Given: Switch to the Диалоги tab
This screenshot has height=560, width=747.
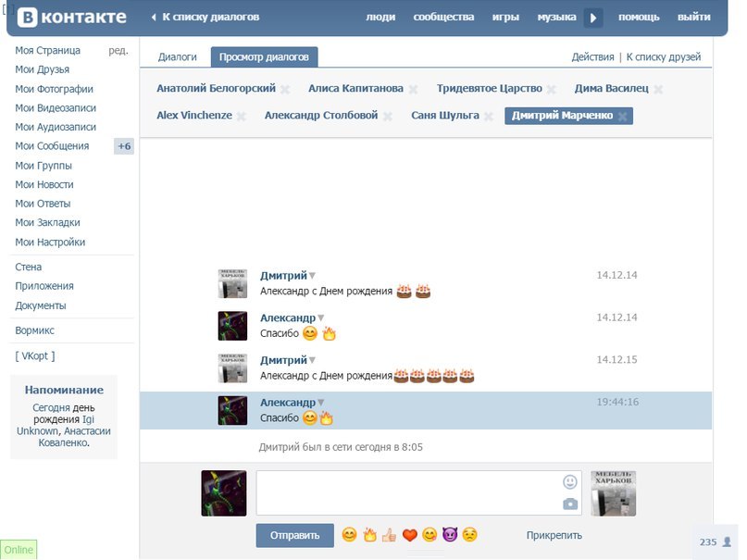Looking at the screenshot, I should (x=178, y=57).
